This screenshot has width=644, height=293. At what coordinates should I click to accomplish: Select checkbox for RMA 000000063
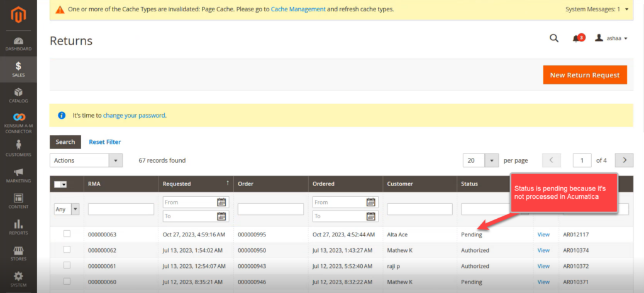(x=67, y=234)
